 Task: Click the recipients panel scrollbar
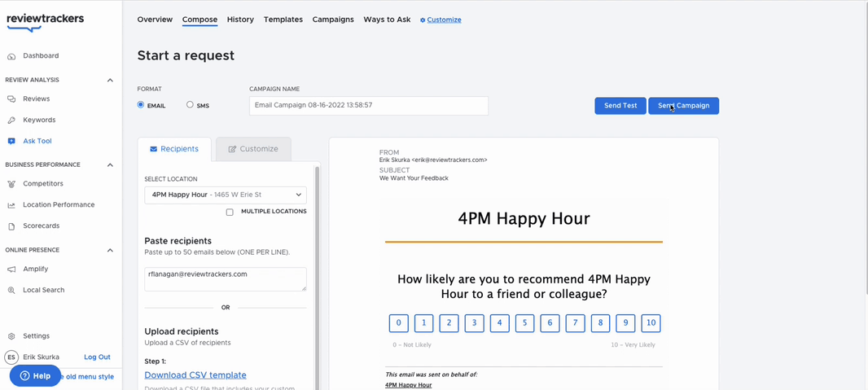click(x=318, y=277)
